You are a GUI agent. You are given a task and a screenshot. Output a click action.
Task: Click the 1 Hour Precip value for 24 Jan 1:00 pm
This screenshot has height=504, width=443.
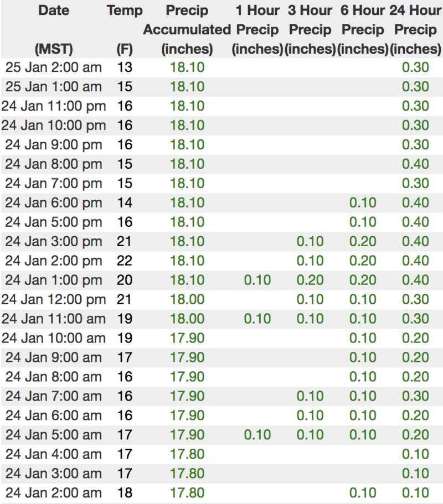[257, 280]
